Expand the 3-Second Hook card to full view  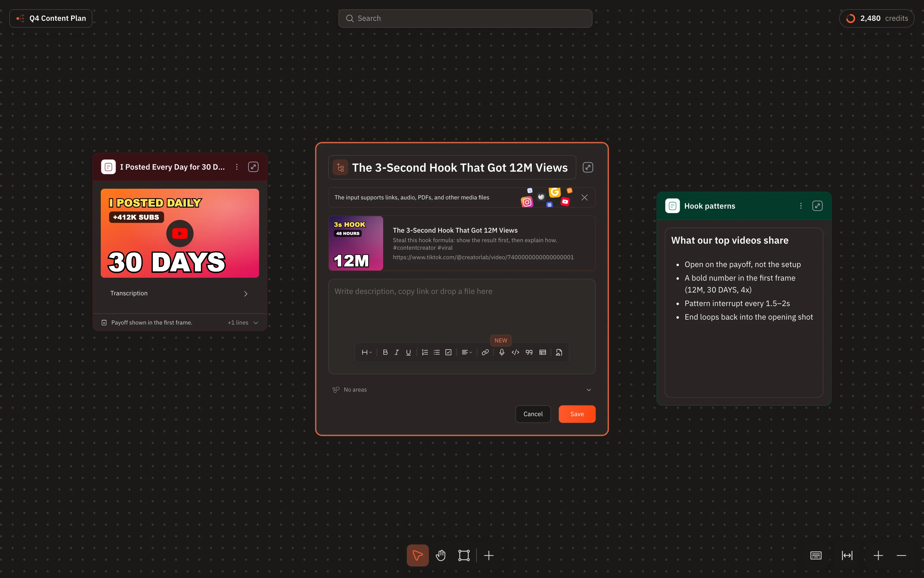588,167
